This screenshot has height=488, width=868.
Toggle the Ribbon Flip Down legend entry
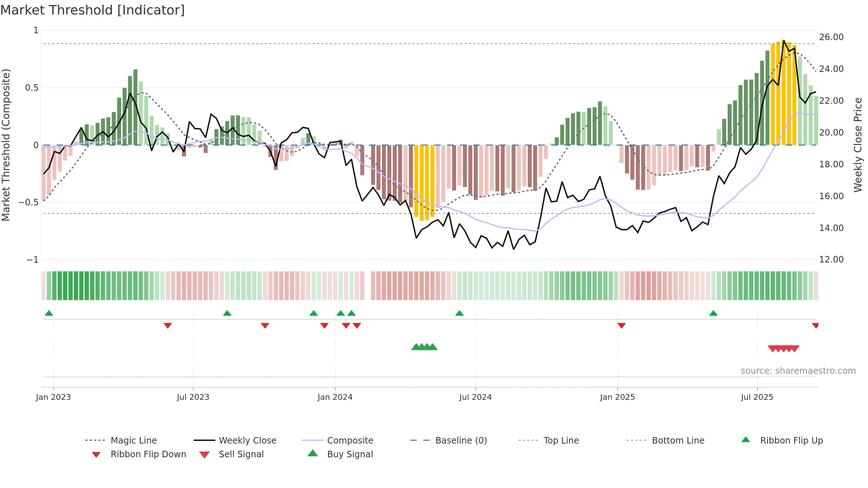point(139,454)
